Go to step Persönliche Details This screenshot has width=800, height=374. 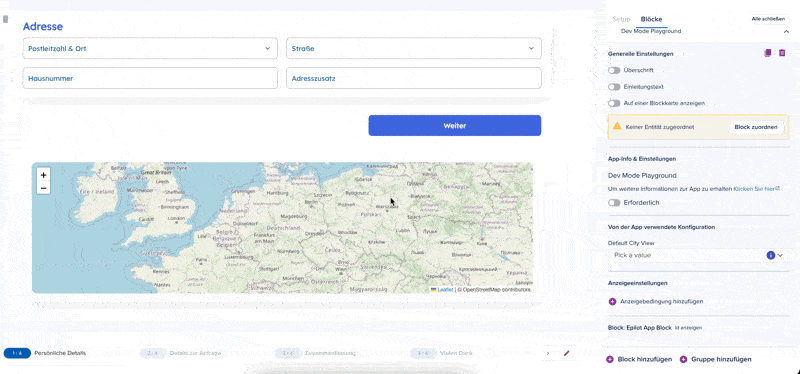45,353
